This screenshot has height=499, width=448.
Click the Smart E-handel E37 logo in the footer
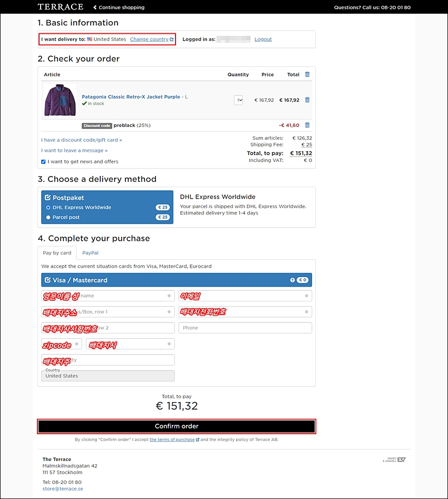[394, 459]
